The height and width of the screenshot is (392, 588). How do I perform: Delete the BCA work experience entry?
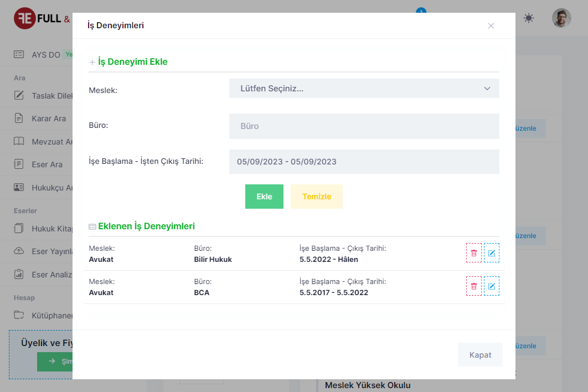tap(473, 286)
